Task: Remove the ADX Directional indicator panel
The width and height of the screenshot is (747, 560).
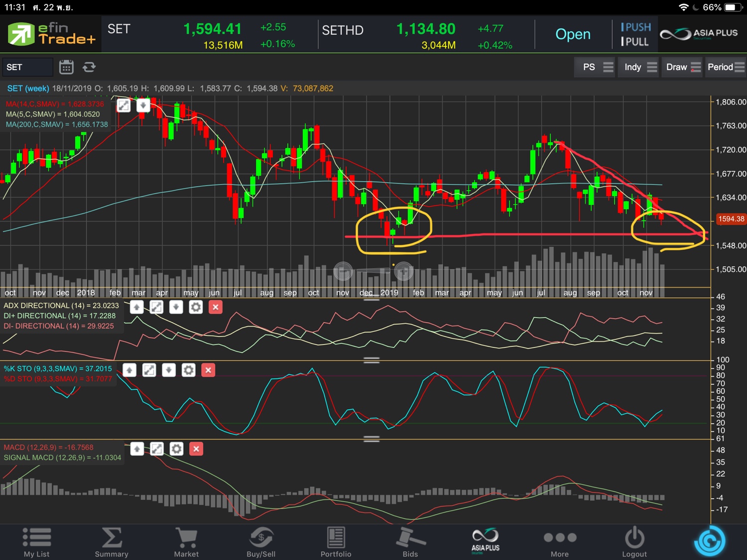Action: pyautogui.click(x=216, y=307)
